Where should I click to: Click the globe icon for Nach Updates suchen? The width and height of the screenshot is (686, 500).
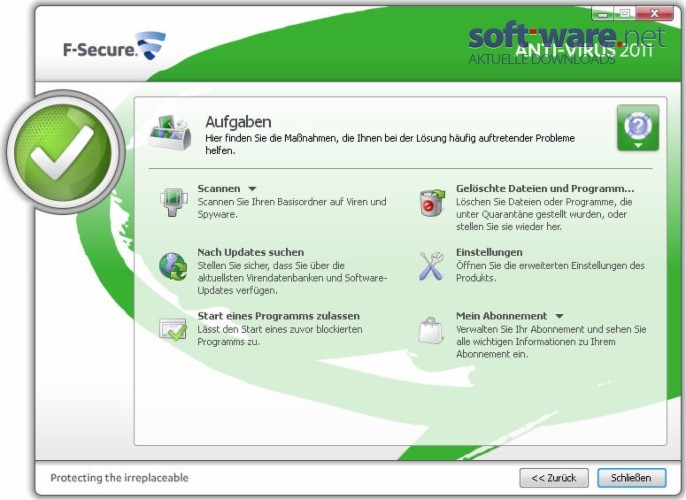[173, 266]
